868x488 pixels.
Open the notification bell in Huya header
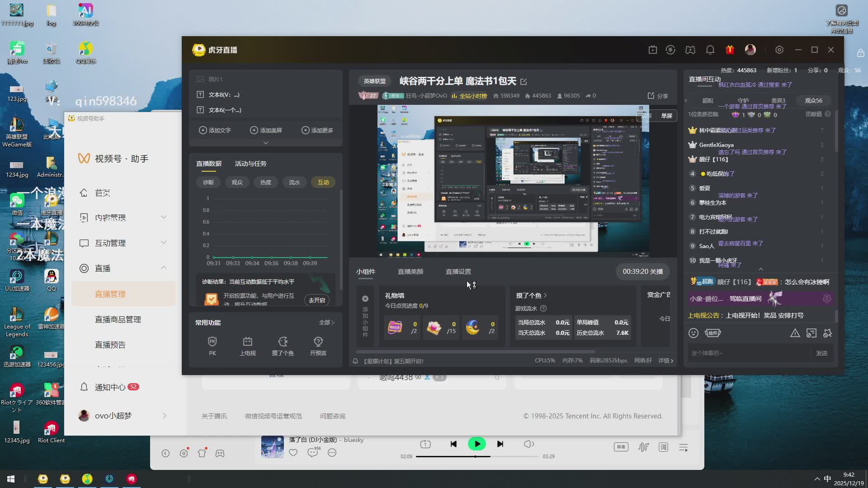710,50
